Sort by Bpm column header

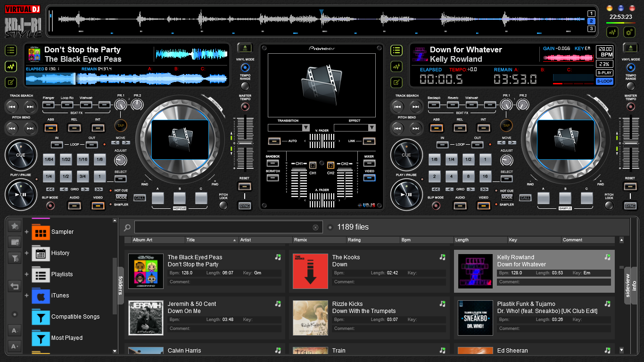coord(427,240)
